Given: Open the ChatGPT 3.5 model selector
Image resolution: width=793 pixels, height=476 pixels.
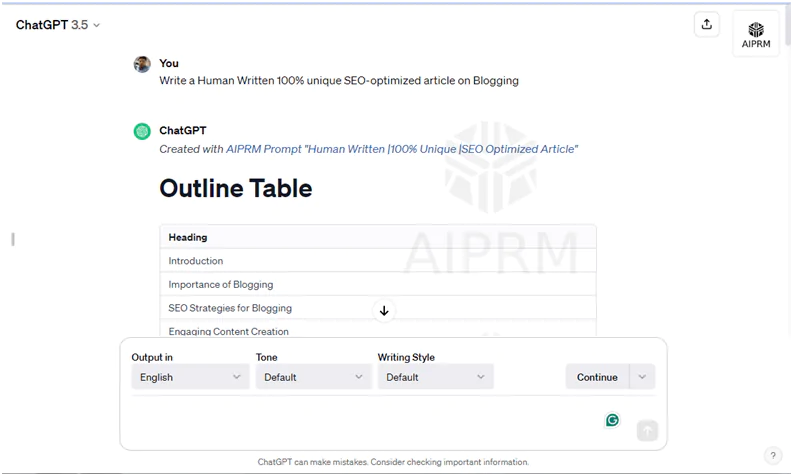Looking at the screenshot, I should tap(58, 25).
